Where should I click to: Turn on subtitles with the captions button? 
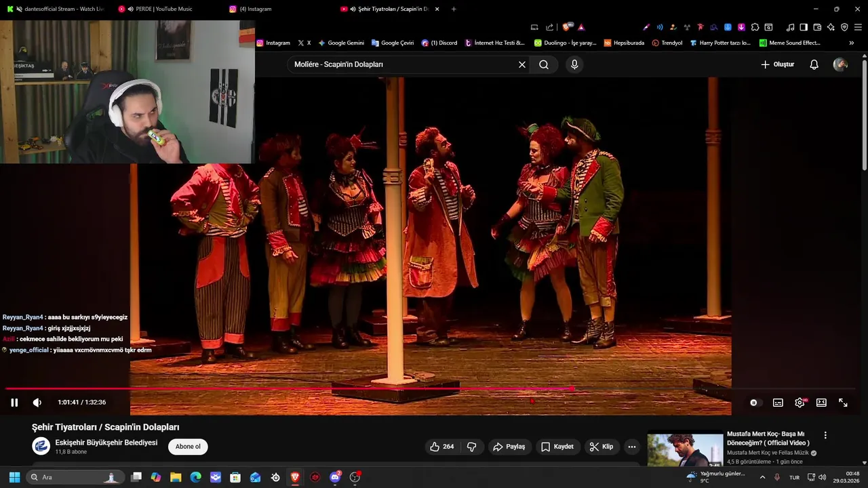[x=778, y=403]
